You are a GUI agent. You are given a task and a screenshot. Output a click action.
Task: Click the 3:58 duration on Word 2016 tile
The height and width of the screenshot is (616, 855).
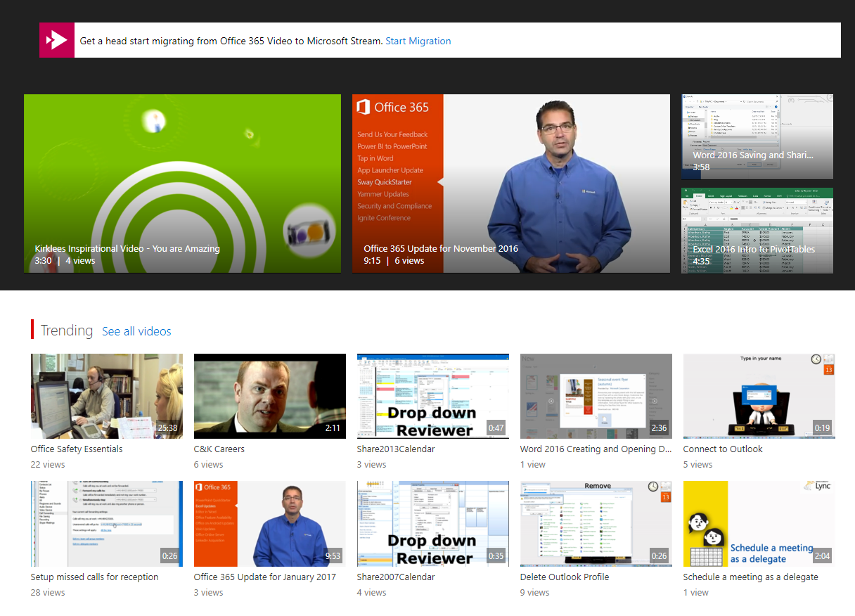[701, 167]
